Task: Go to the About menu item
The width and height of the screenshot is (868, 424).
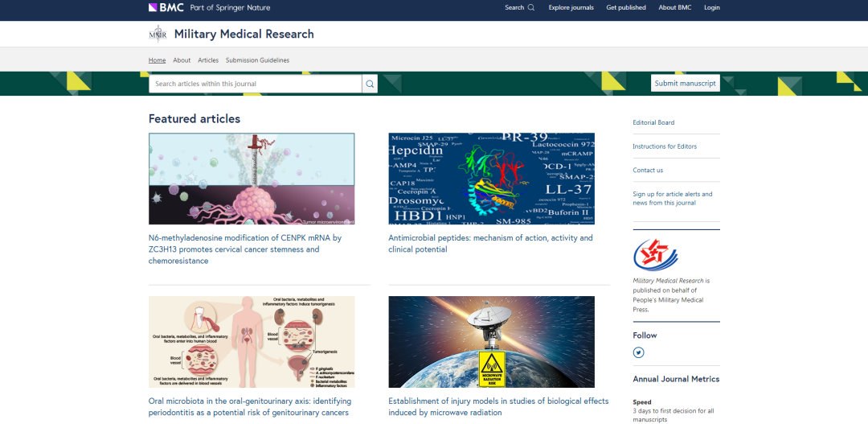Action: coord(182,60)
